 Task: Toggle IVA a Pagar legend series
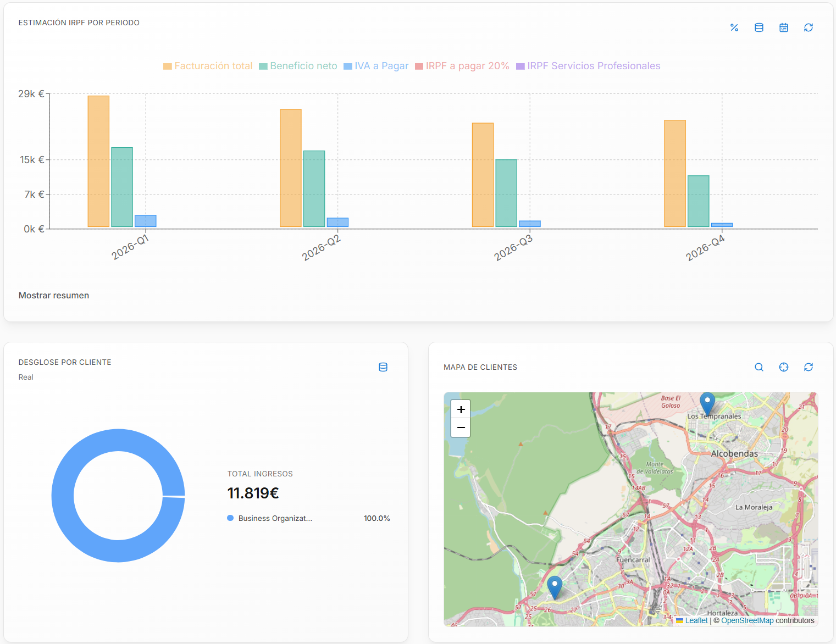point(376,66)
